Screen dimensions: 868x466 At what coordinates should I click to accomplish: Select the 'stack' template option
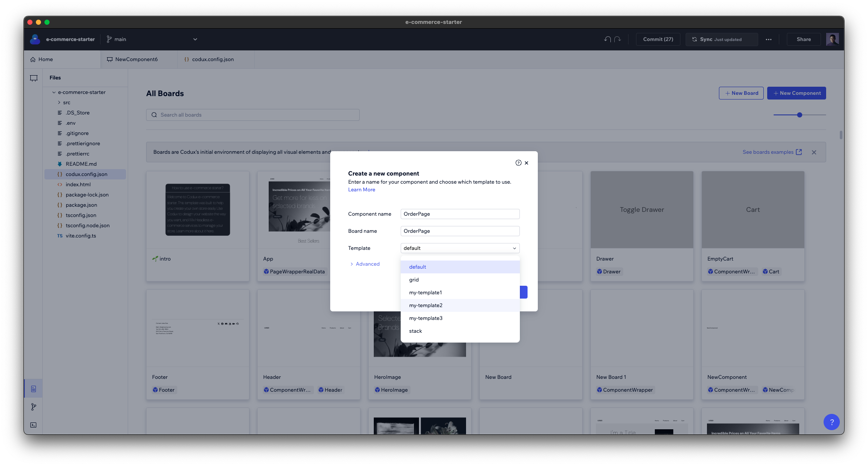tap(415, 331)
